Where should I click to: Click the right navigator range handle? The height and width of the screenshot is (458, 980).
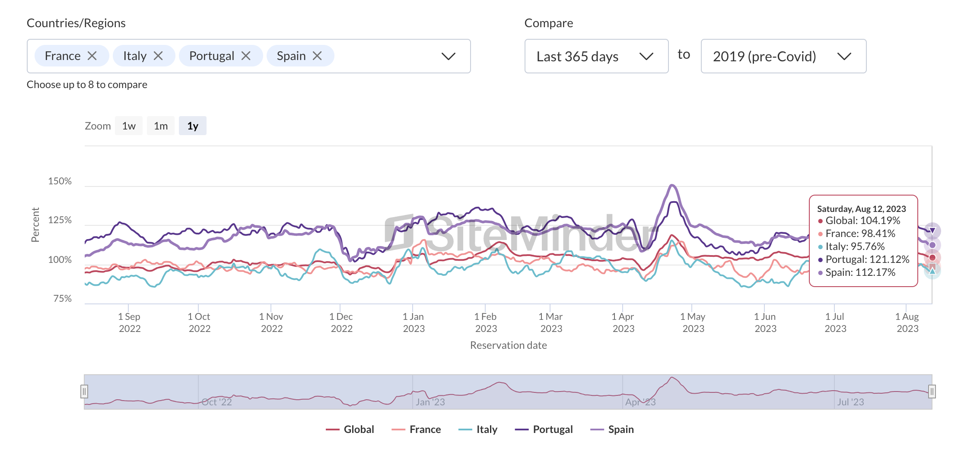[932, 392]
